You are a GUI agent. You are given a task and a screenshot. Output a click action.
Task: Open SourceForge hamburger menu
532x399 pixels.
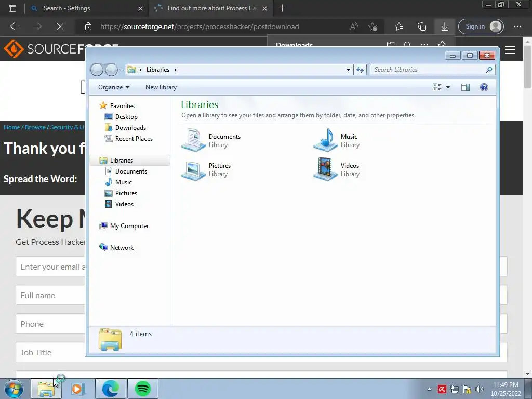pyautogui.click(x=510, y=50)
